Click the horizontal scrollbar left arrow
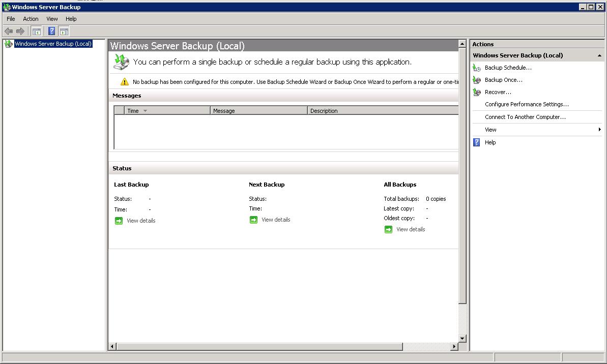 click(x=112, y=347)
